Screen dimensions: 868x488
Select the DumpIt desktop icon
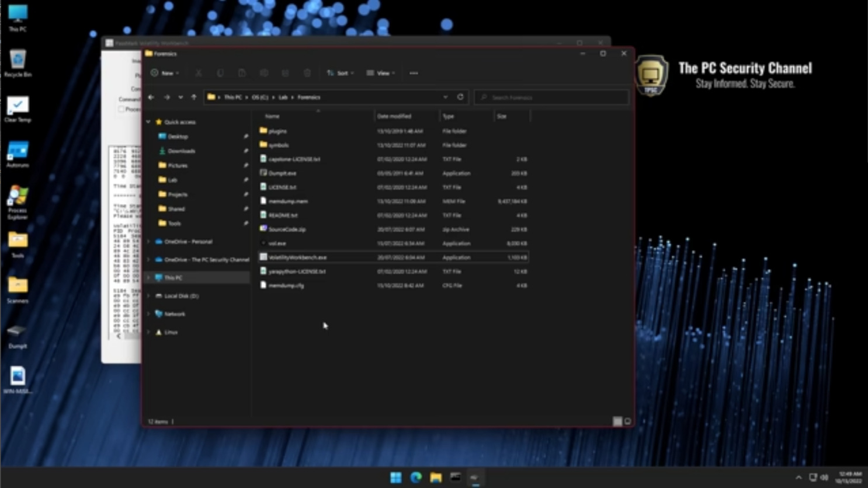tap(18, 336)
